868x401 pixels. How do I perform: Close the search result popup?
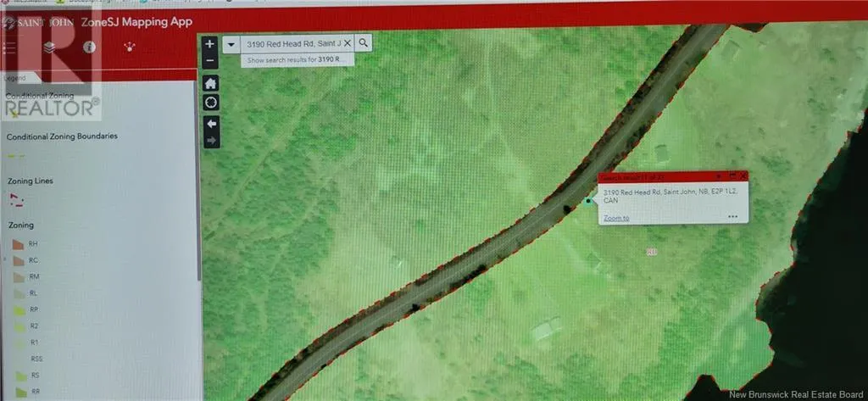(743, 175)
